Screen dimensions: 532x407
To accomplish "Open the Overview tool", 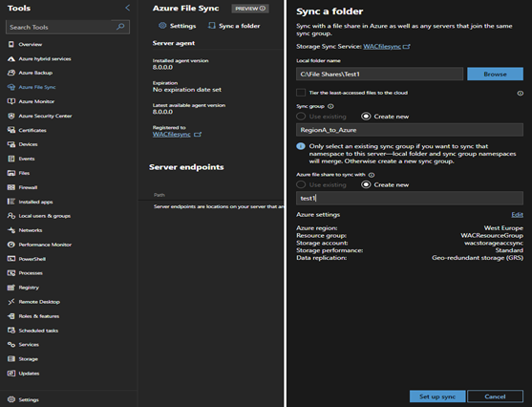I will 30,45.
